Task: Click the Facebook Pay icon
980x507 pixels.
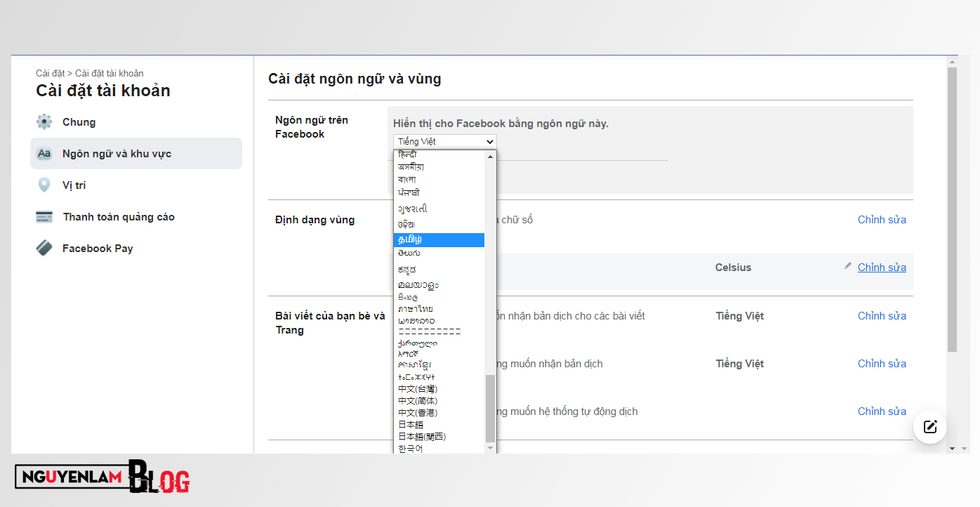Action: pyautogui.click(x=44, y=248)
